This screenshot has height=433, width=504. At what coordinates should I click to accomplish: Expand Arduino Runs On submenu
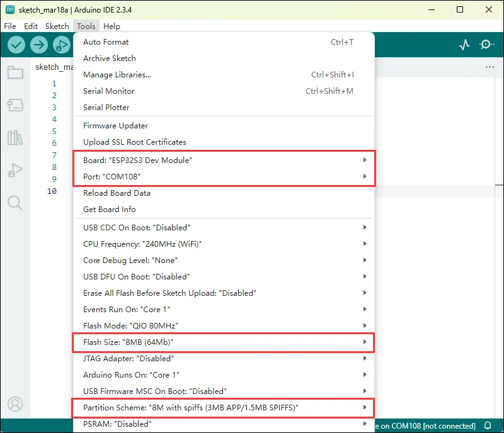[x=224, y=375]
